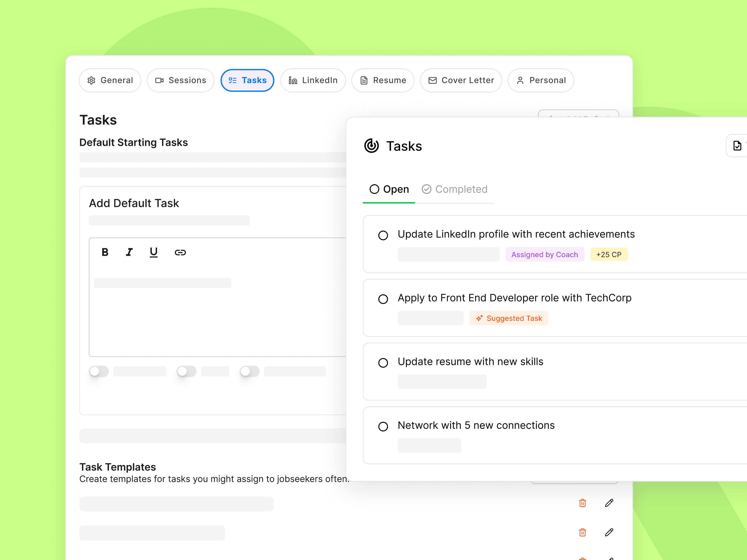Switch to the Completed tasks tab

point(455,189)
